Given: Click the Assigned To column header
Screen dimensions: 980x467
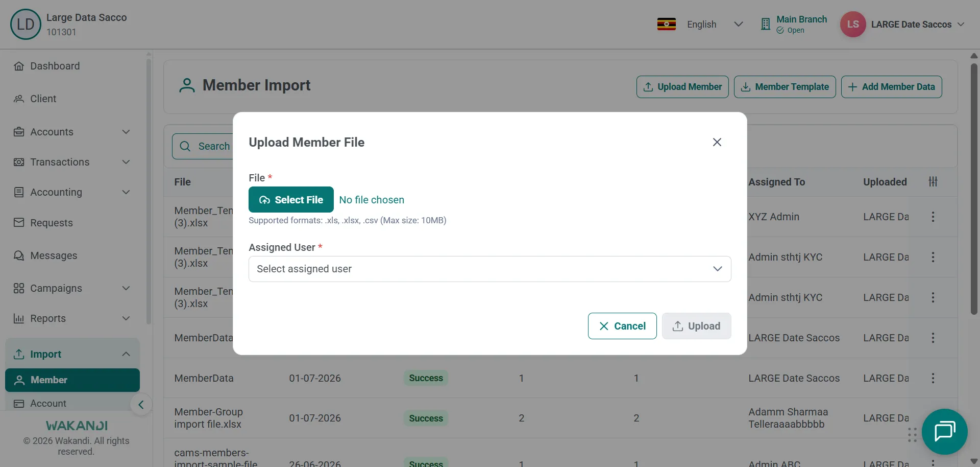Looking at the screenshot, I should [776, 182].
